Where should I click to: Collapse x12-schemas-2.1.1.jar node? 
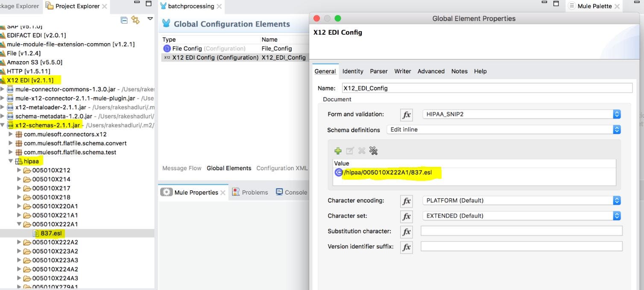(x=3, y=125)
